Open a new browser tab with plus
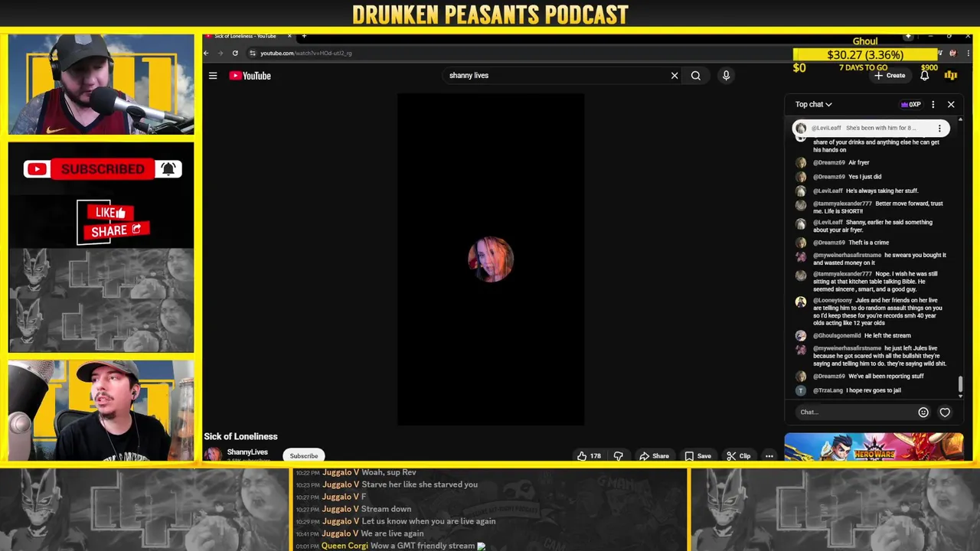Screen dimensions: 980x551 tap(304, 36)
